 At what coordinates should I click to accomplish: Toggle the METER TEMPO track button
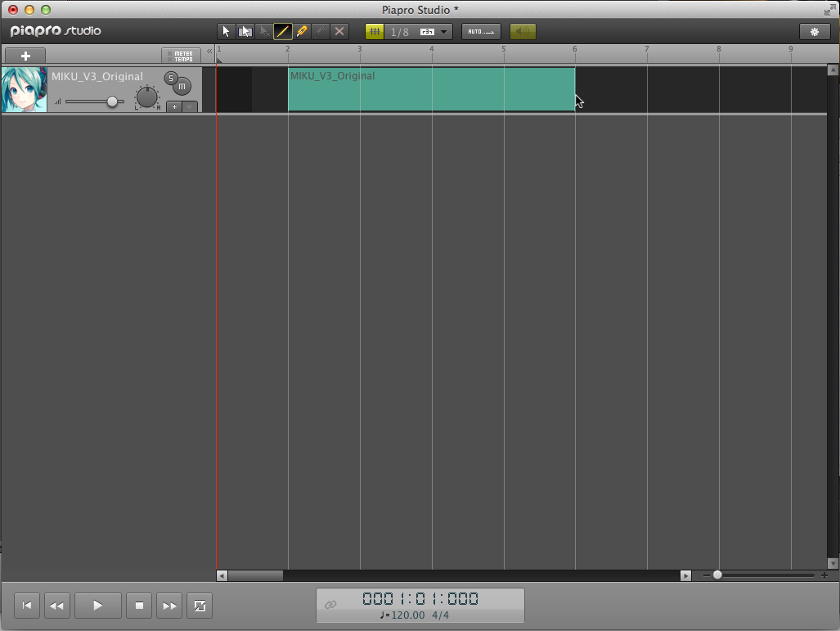pyautogui.click(x=181, y=56)
